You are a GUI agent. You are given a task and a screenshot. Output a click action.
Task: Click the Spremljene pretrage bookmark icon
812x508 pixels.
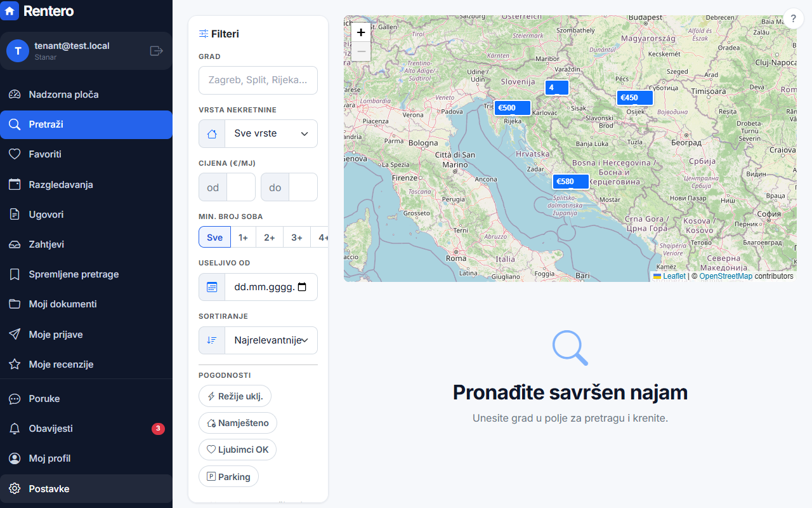click(x=15, y=274)
